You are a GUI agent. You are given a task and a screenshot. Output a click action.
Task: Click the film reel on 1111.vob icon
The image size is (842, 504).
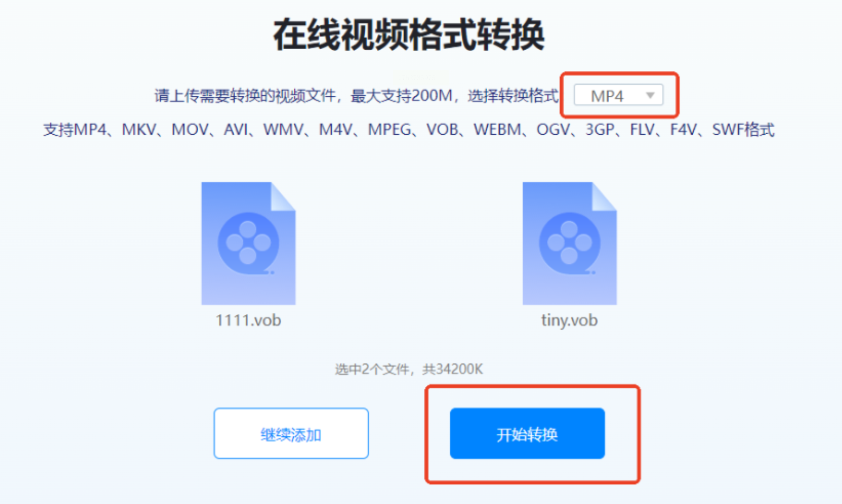click(248, 244)
